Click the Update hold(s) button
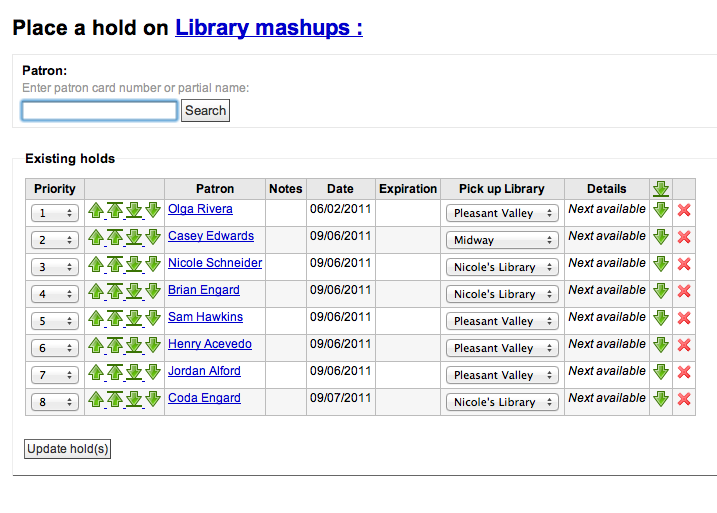The height and width of the screenshot is (513, 717). (67, 449)
